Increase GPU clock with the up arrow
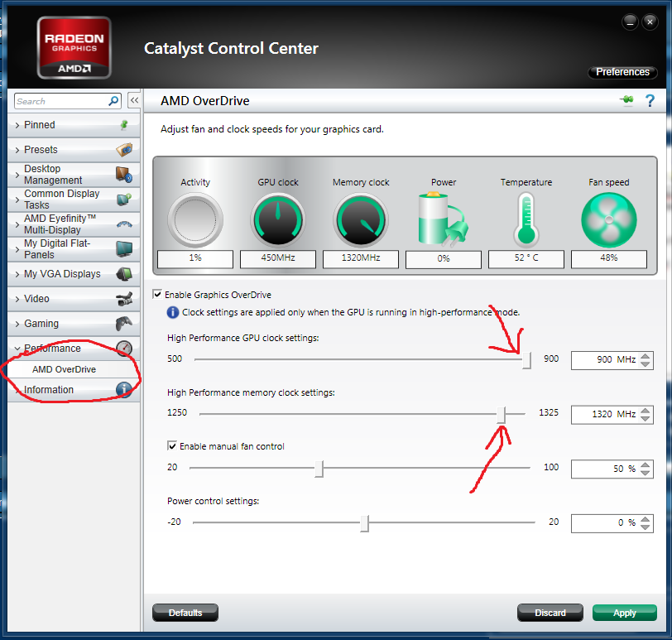This screenshot has width=672, height=640. click(x=646, y=355)
